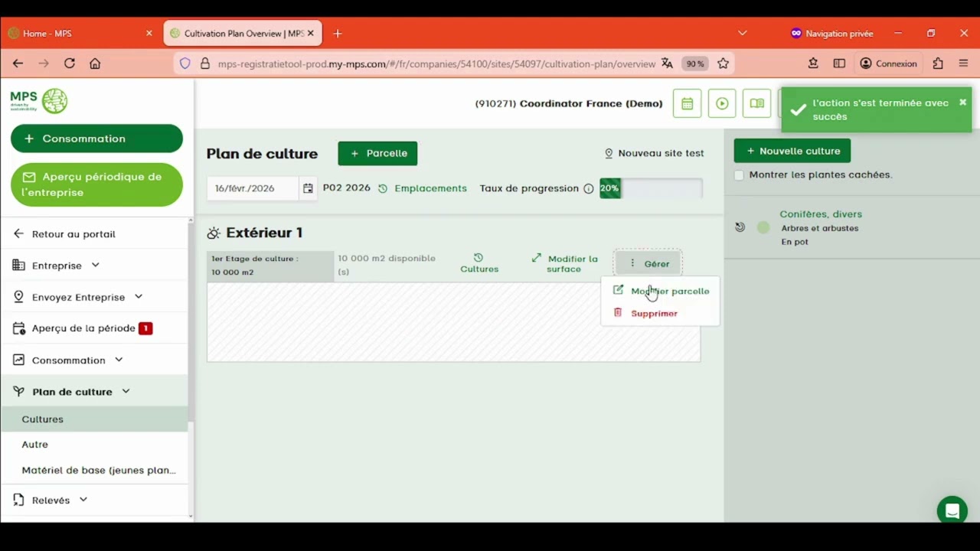Open the chat support bubble
This screenshot has height=551, width=980.
click(x=952, y=510)
